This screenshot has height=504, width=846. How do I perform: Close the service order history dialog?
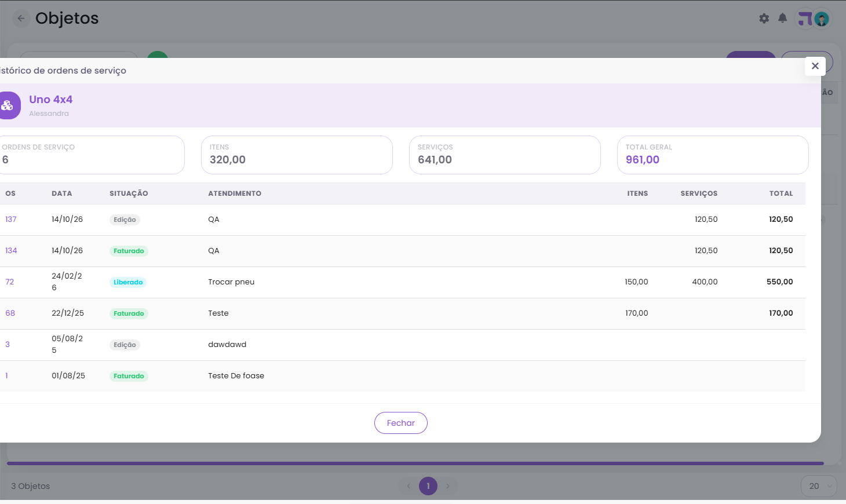(x=815, y=66)
